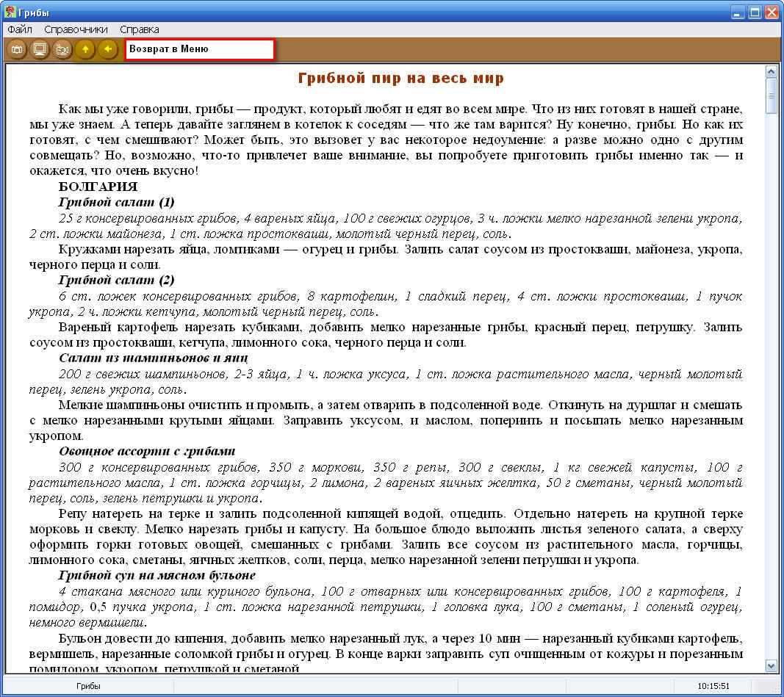Click the 'Возврат в Меню' label field
This screenshot has height=697, width=784.
(x=199, y=49)
